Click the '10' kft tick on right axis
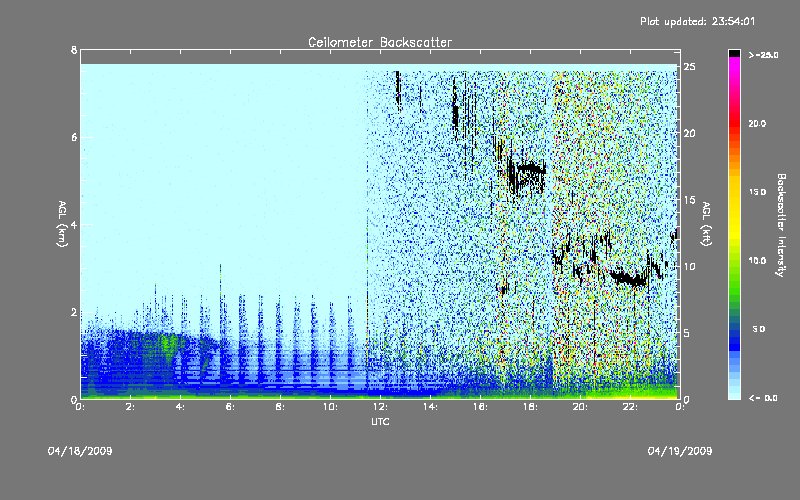The image size is (800, 500). click(690, 266)
